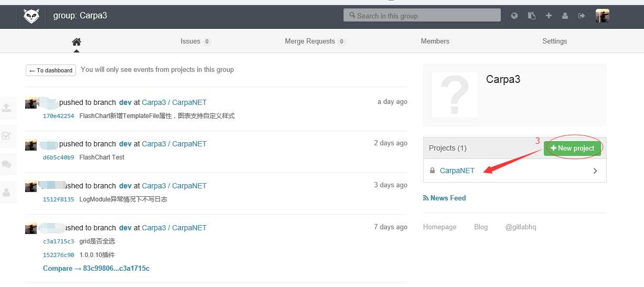This screenshot has width=644, height=287.
Task: Open commit 1512f8135
Action: click(x=59, y=199)
